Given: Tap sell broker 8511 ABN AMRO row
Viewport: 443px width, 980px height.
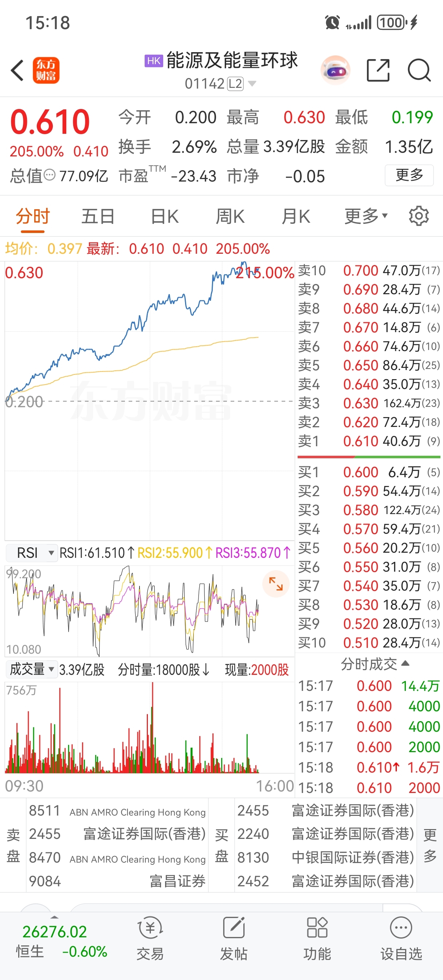Looking at the screenshot, I should point(117,811).
